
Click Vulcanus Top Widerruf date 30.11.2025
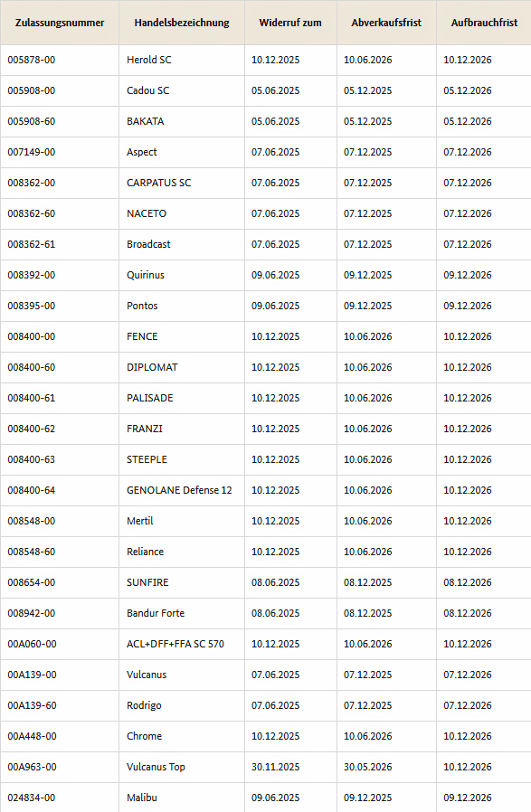[x=276, y=767]
